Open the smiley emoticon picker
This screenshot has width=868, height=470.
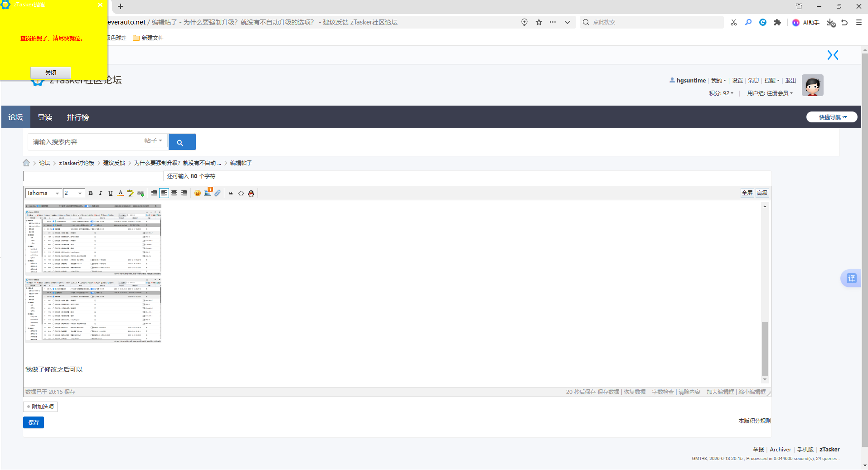click(198, 193)
